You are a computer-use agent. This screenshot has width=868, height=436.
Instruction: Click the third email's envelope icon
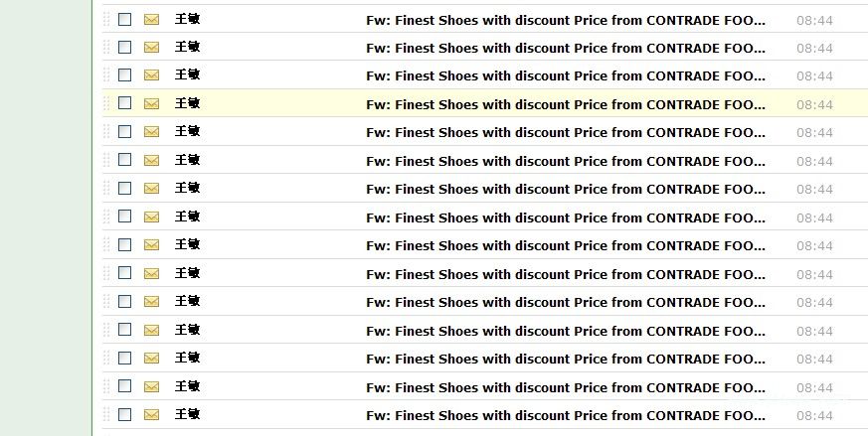click(151, 74)
